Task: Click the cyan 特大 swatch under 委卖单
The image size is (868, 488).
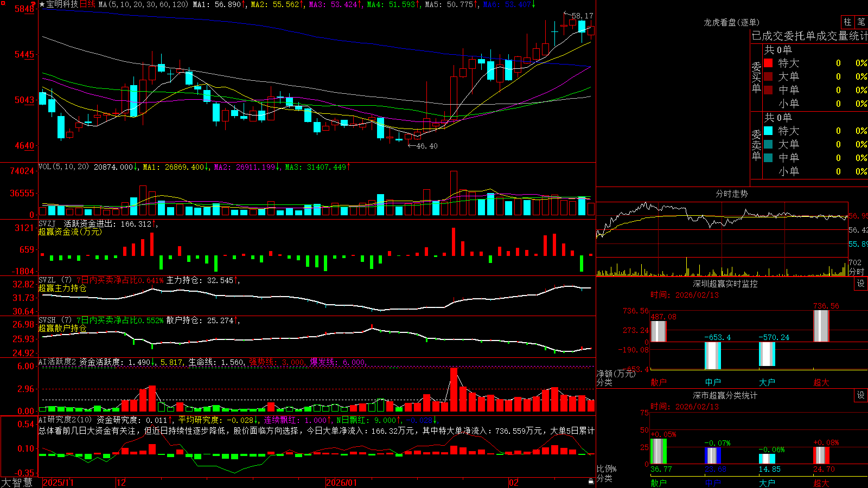Action: pyautogui.click(x=768, y=131)
